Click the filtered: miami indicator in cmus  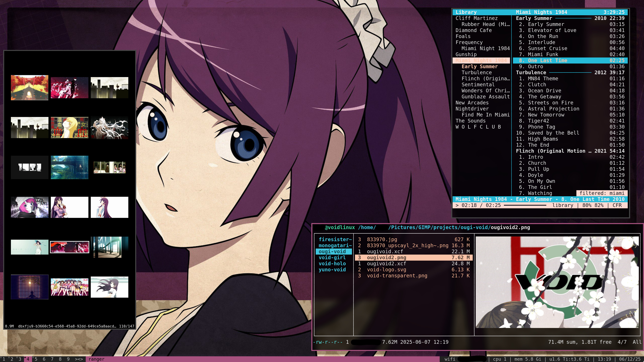tap(602, 193)
